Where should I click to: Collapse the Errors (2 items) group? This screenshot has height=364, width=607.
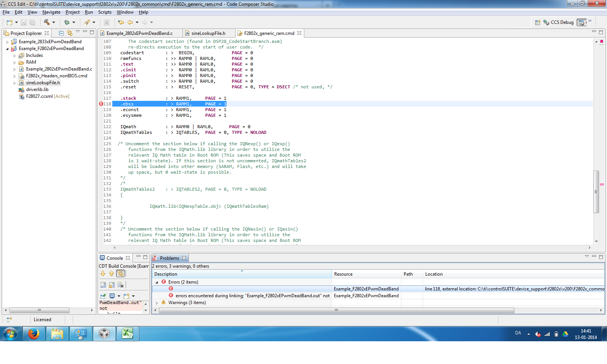tap(157, 282)
